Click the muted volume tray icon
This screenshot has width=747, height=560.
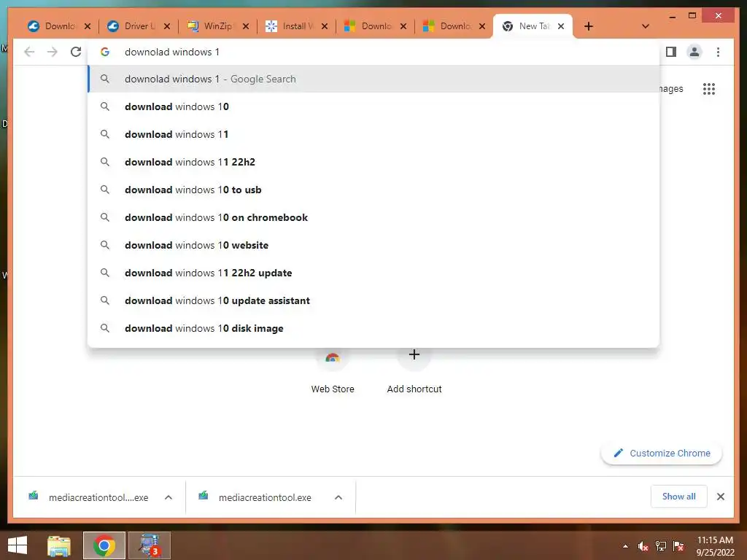643,546
